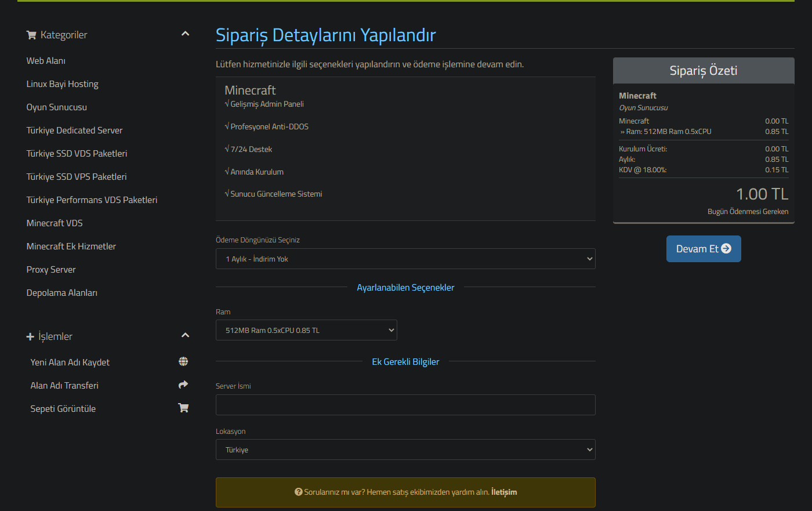Go to Oyun Sunucusu category
812x511 pixels.
tap(56, 107)
